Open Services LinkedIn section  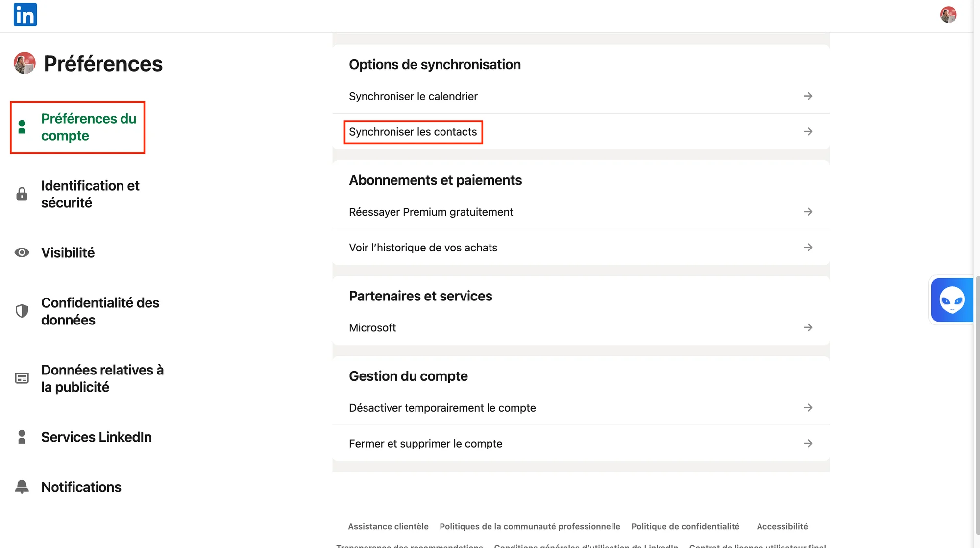click(97, 437)
